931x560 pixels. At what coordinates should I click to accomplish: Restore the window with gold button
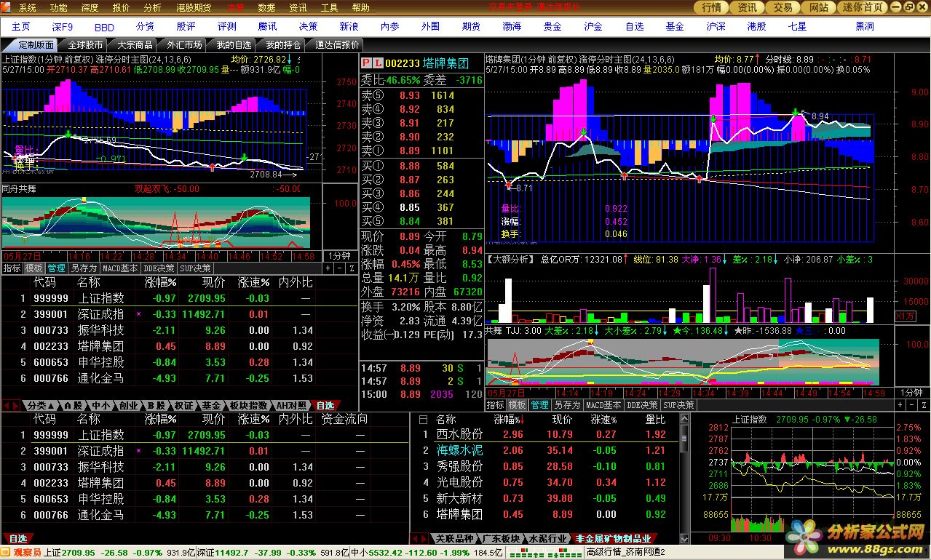(x=910, y=7)
